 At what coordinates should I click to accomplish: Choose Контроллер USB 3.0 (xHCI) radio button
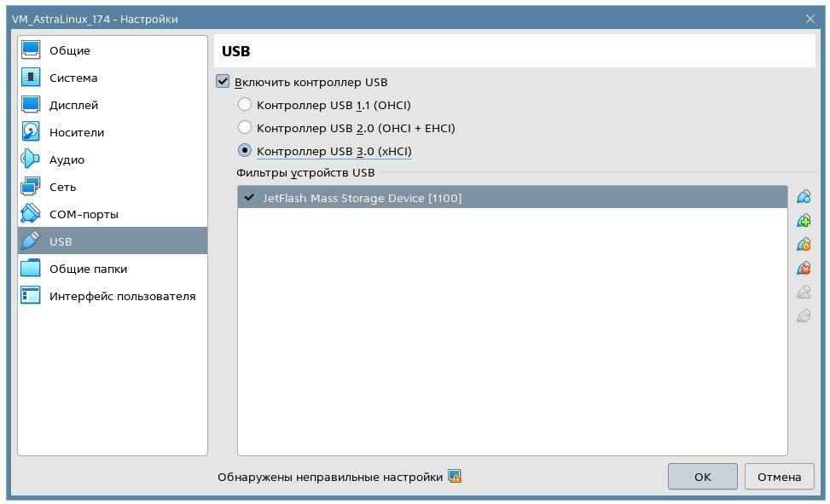[245, 151]
